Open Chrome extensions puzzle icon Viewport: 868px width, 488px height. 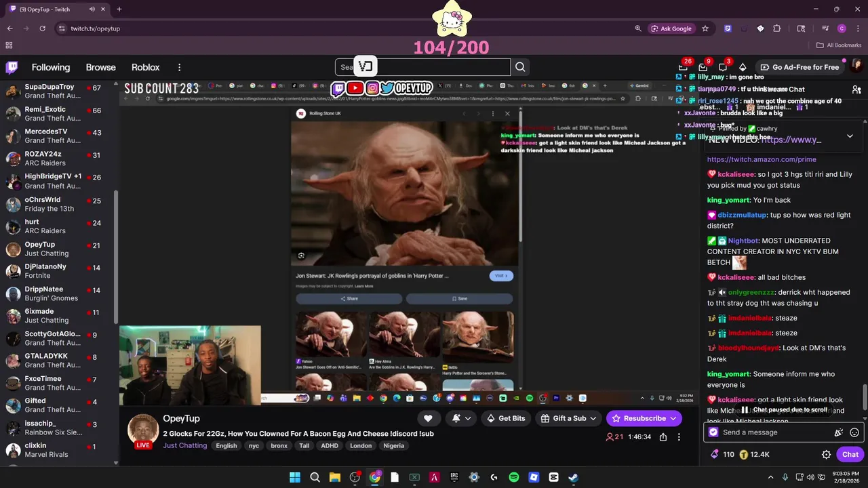pyautogui.click(x=777, y=28)
